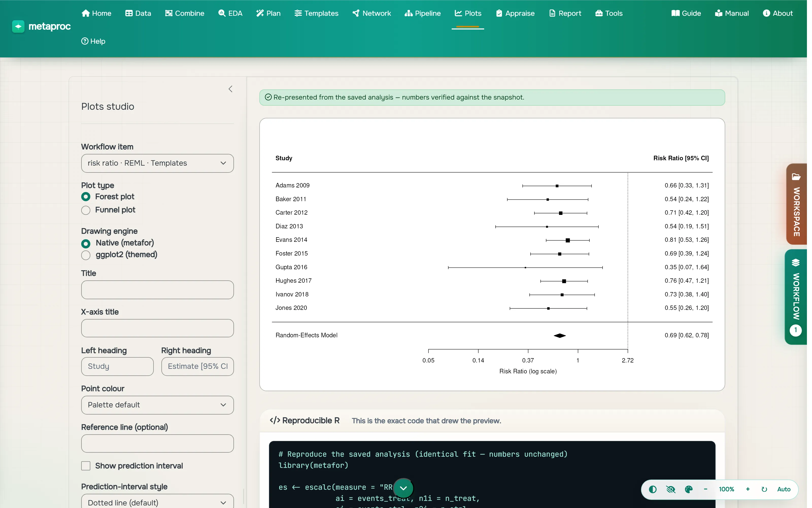Click the Combine icon in navbar

click(169, 13)
